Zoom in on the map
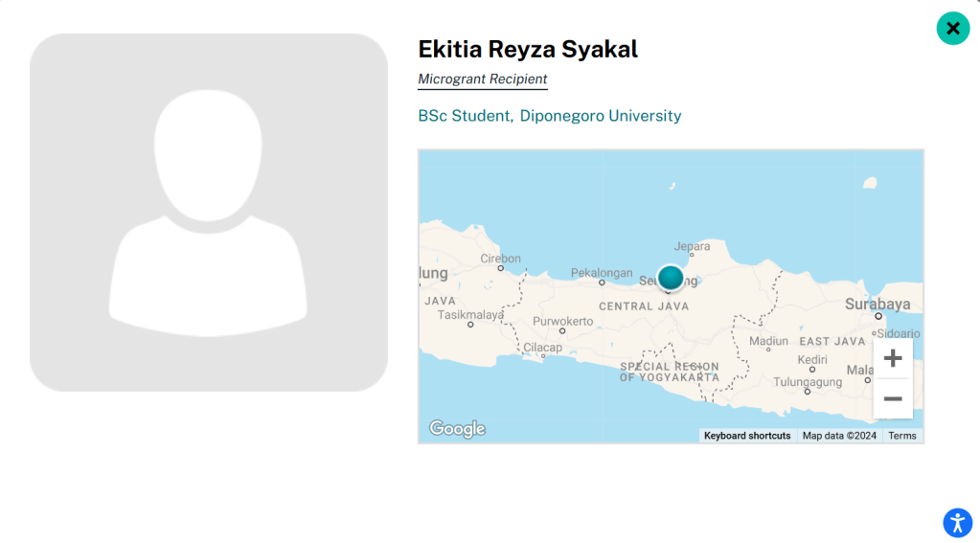 click(893, 359)
